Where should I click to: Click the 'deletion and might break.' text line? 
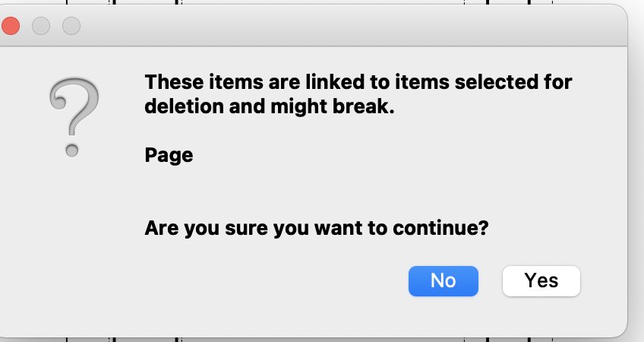pos(270,107)
